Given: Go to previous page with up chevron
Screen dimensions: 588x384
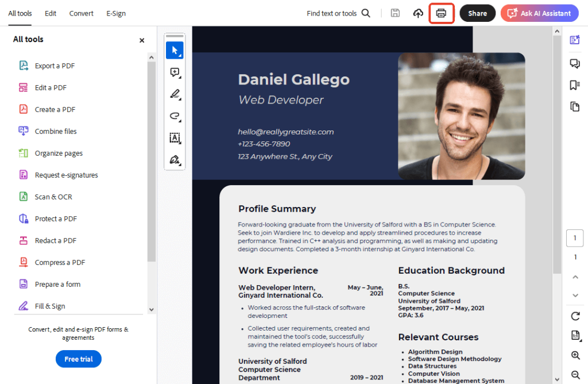Looking at the screenshot, I should [575, 277].
